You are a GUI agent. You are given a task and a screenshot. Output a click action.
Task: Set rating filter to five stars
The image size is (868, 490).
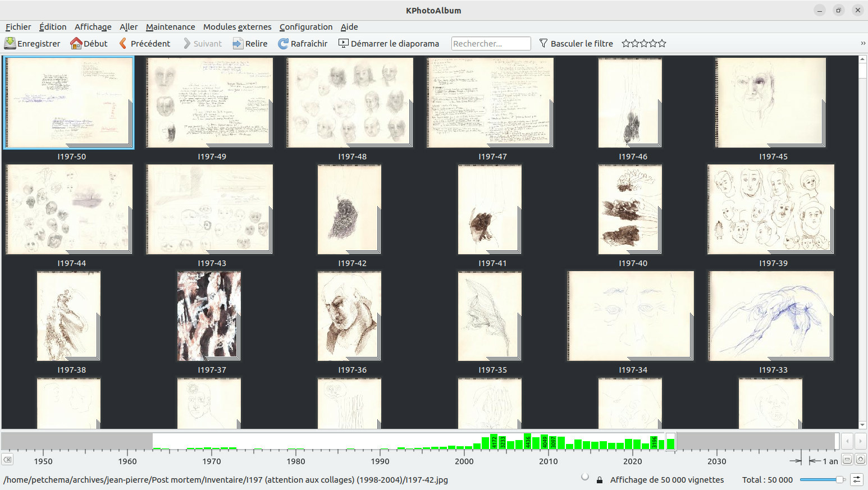(x=662, y=43)
